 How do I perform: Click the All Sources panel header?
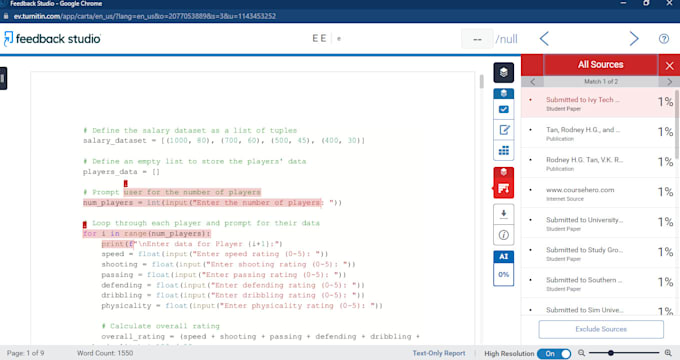[601, 65]
